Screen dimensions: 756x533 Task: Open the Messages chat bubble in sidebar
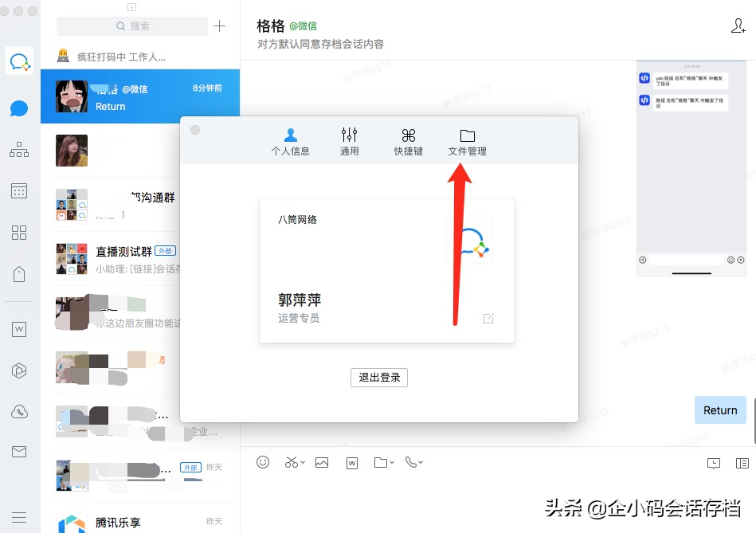pyautogui.click(x=19, y=108)
